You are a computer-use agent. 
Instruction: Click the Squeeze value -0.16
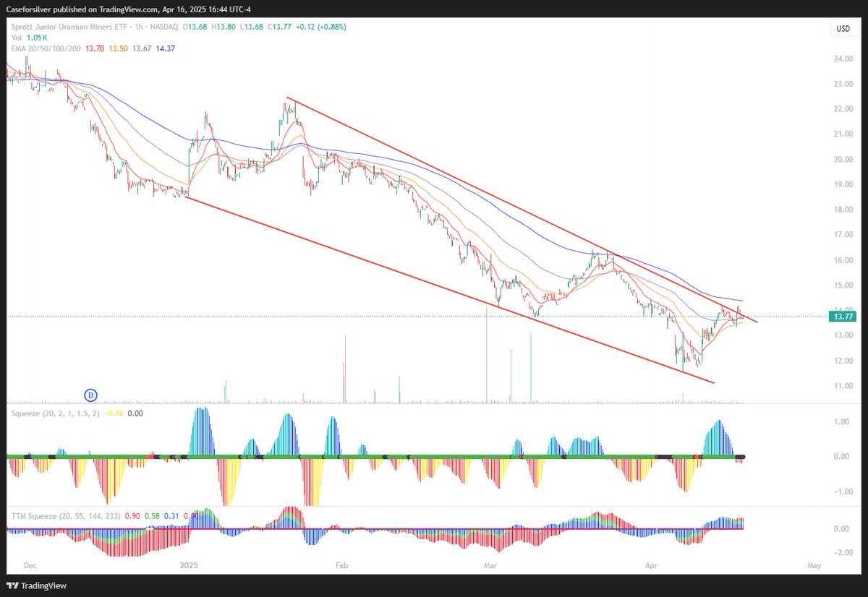pos(114,413)
